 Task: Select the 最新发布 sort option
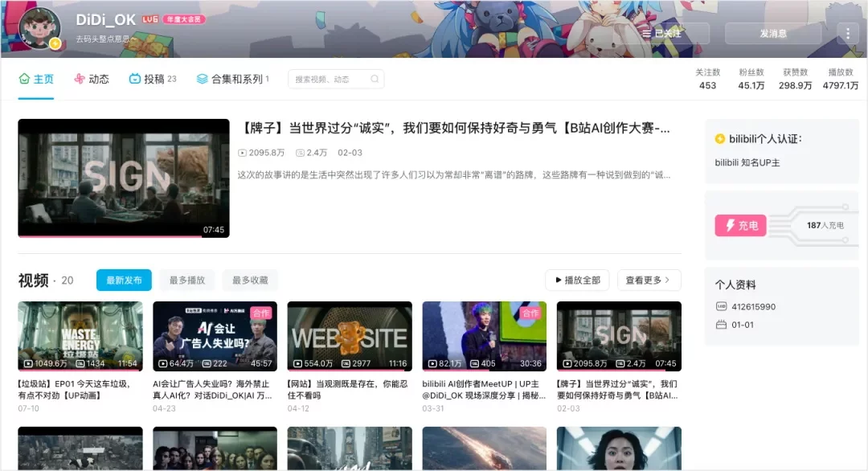click(124, 280)
